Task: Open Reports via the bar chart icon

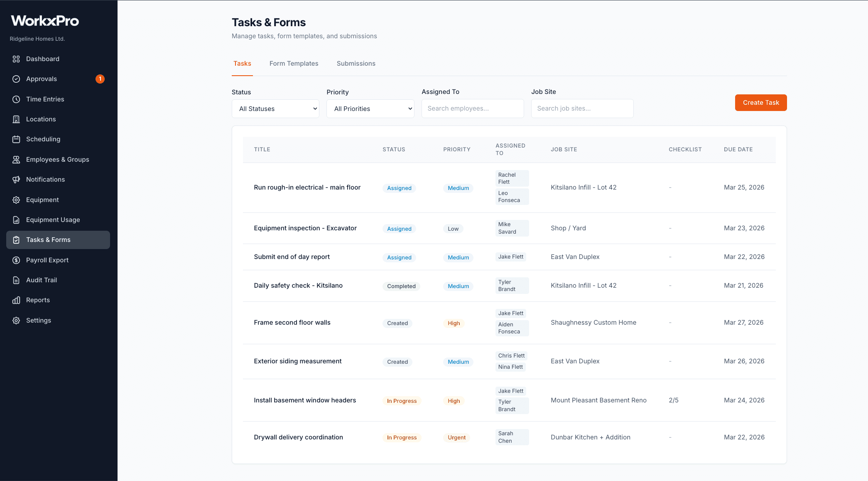Action: tap(16, 300)
